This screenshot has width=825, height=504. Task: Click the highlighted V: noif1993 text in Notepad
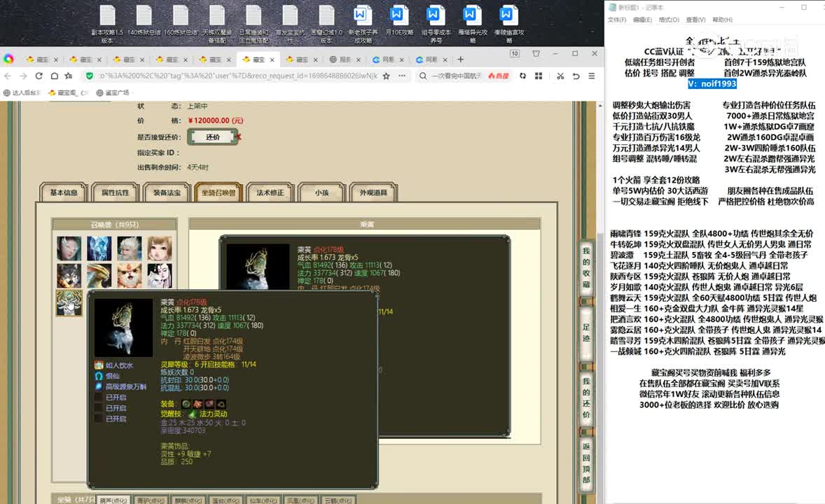712,83
